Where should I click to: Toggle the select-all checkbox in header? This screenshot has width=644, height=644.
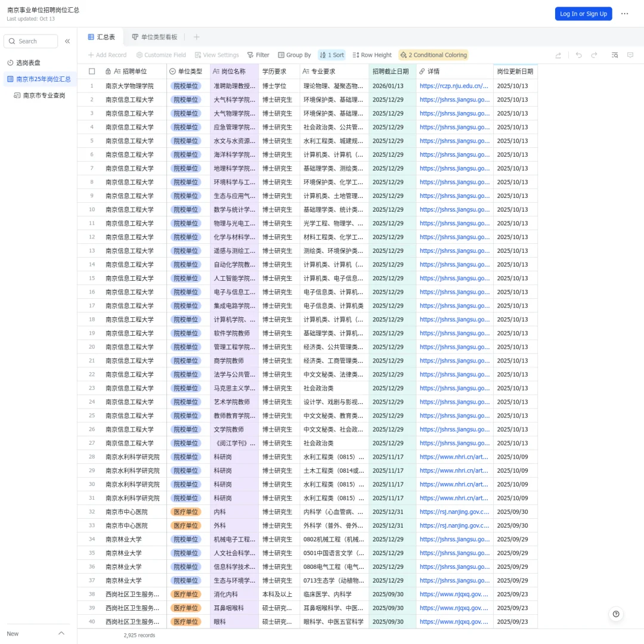(92, 72)
